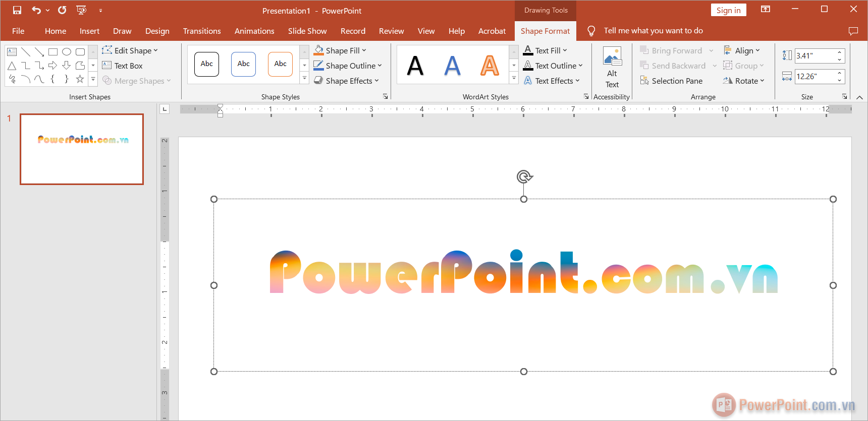Click the rotation handle above text box
This screenshot has width=868, height=421.
(x=524, y=176)
